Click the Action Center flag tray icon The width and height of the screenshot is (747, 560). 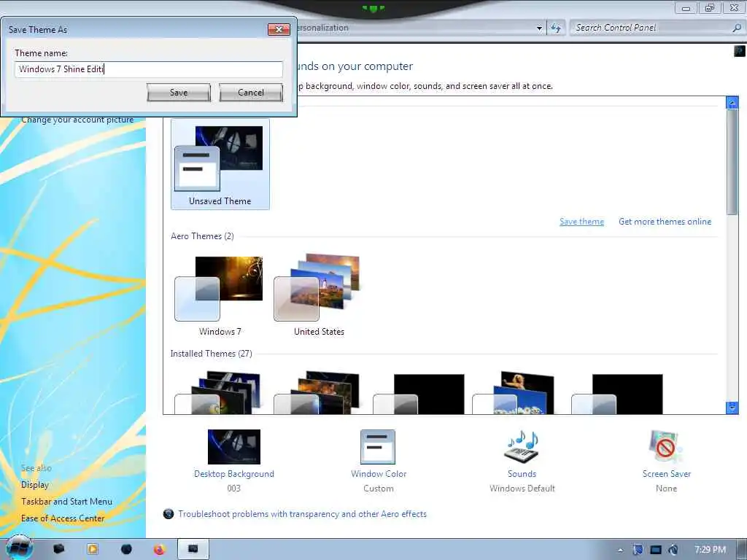click(x=638, y=550)
